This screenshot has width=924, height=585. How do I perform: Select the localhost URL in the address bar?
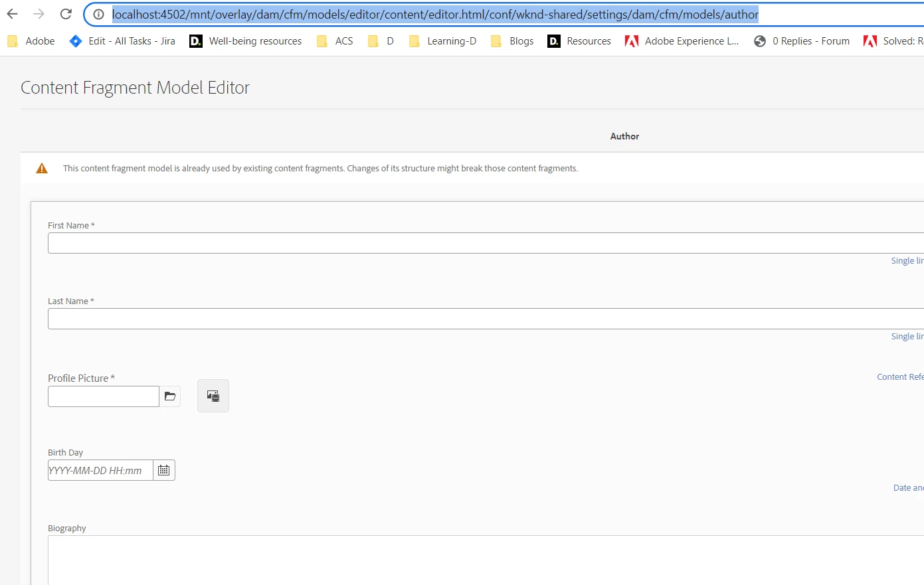tap(435, 14)
